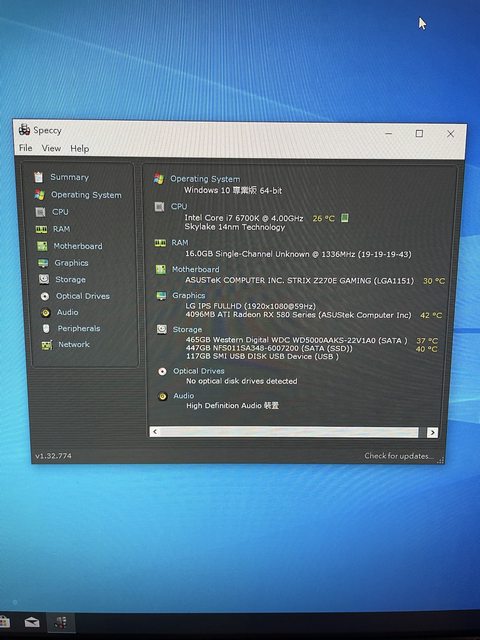
Task: Open Optical Drives disc icon in sidebar
Action: [45, 296]
